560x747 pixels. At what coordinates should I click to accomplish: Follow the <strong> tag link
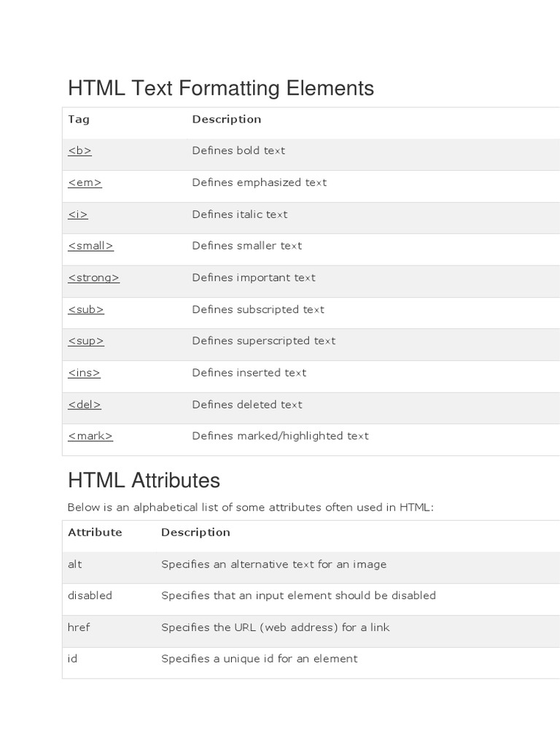tap(93, 278)
